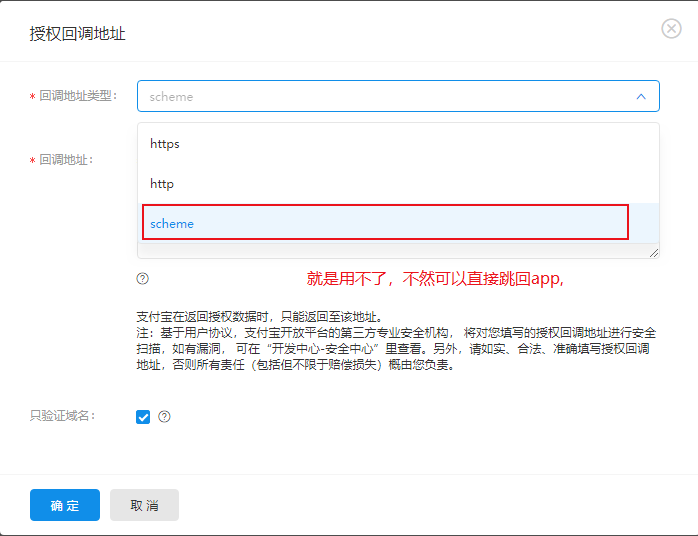Choose the http option from the list
This screenshot has width=698, height=536.
tap(162, 184)
